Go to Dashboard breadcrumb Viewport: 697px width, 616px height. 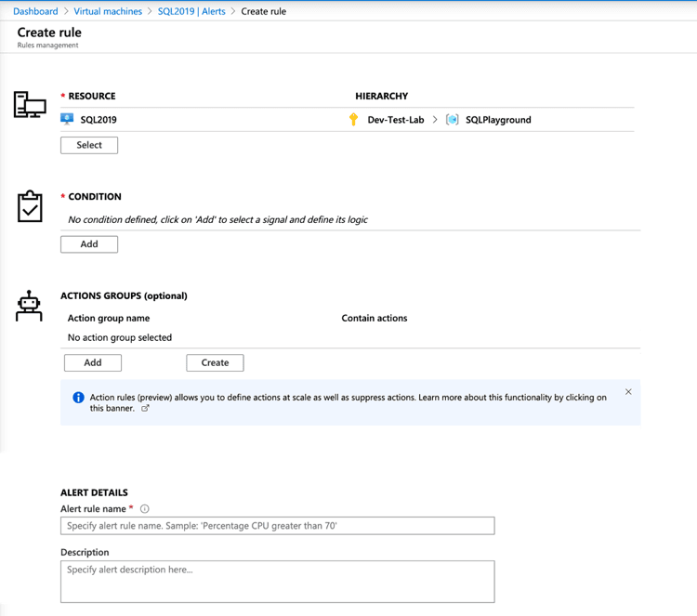tap(35, 11)
